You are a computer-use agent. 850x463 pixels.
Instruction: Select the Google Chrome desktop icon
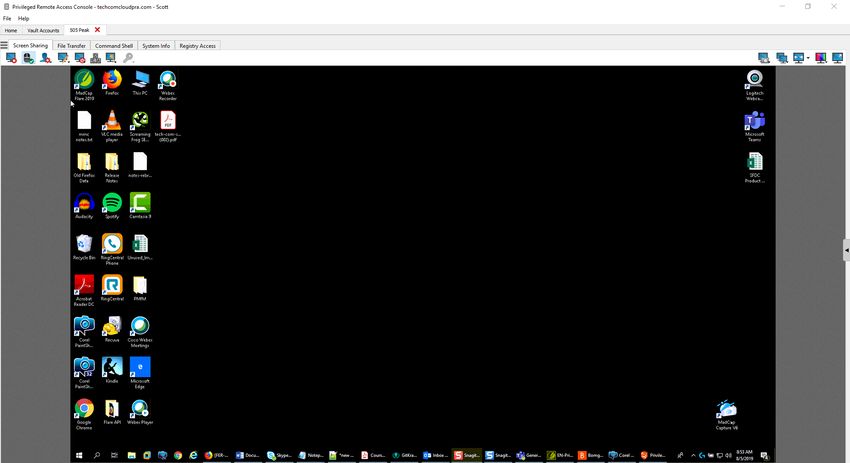[84, 414]
